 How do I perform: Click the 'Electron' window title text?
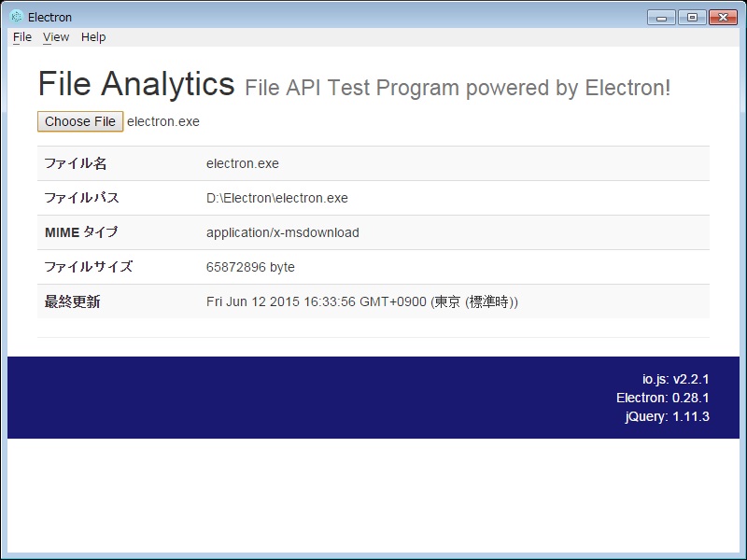[49, 17]
